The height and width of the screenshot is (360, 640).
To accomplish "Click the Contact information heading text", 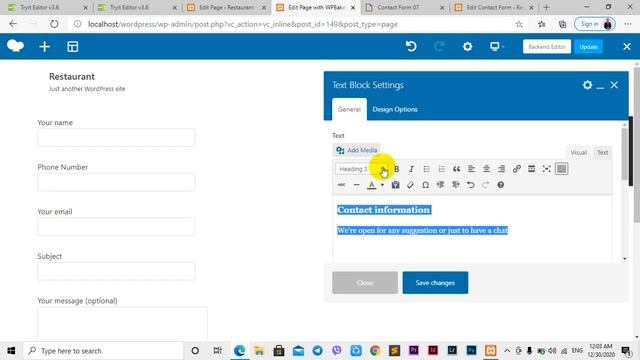I will pyautogui.click(x=383, y=210).
